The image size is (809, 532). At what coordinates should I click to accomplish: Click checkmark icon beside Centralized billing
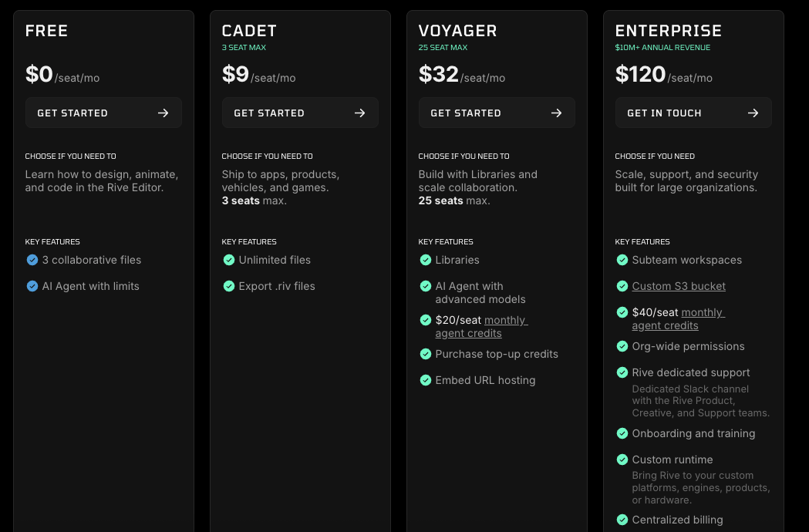click(x=622, y=520)
